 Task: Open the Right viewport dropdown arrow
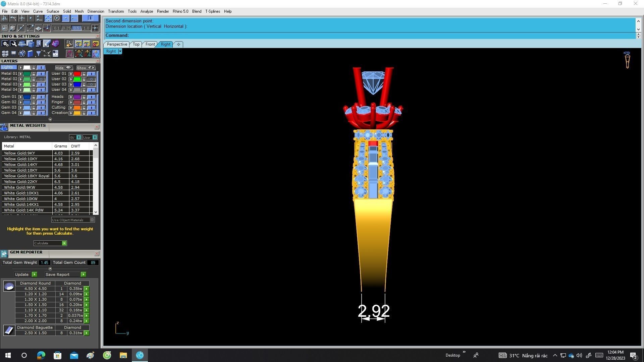pos(120,51)
